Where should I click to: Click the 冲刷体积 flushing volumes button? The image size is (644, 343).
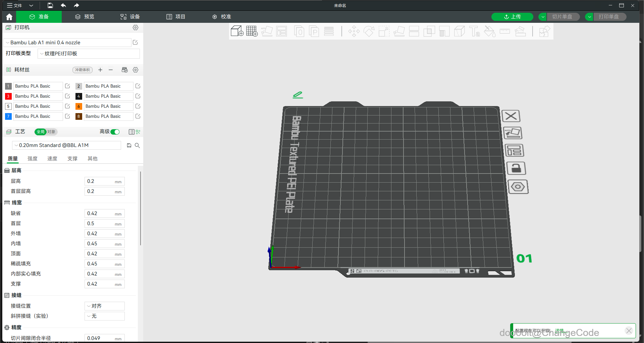pyautogui.click(x=83, y=70)
